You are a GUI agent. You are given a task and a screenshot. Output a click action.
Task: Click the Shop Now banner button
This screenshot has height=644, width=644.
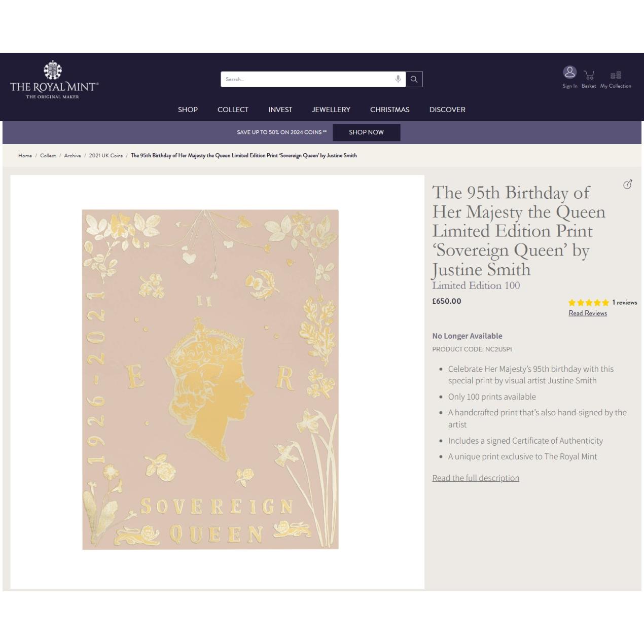click(x=366, y=132)
